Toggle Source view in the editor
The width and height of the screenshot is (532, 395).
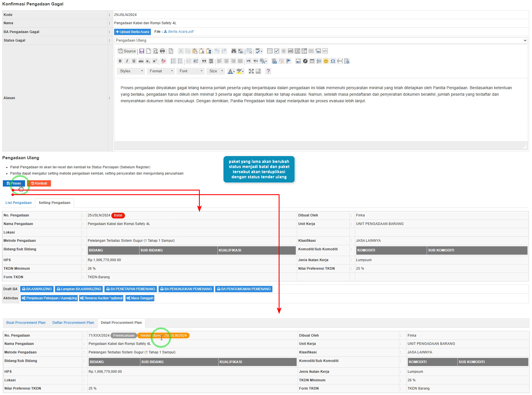[127, 51]
